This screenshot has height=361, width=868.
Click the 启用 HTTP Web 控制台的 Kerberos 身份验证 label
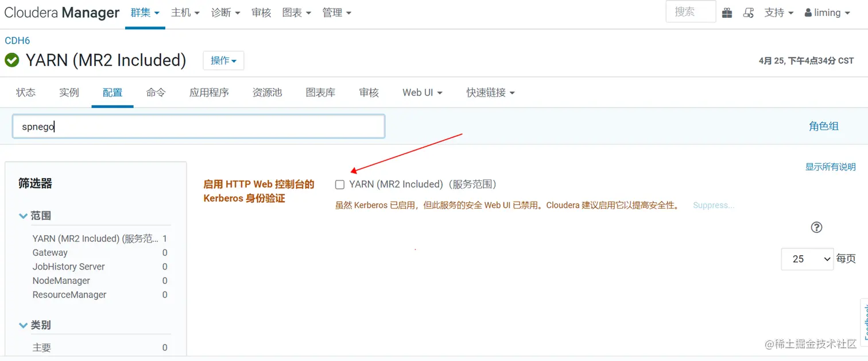[x=259, y=191]
